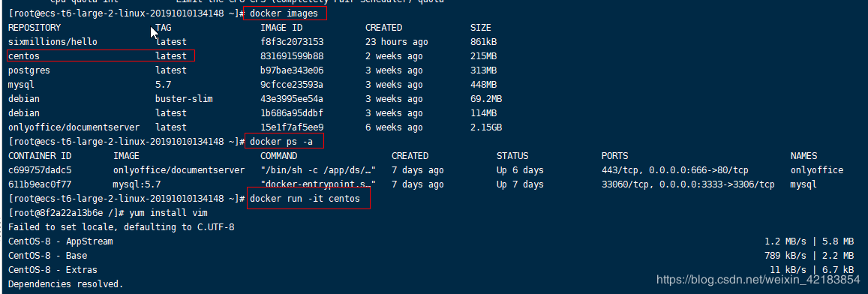Click '23 hours ago' created value
This screenshot has height=294, width=868.
(396, 41)
